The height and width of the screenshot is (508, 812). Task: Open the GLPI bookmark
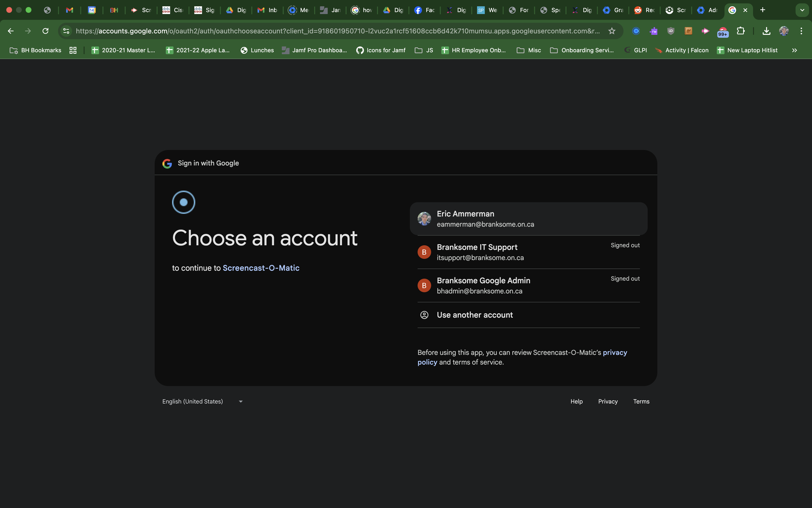(x=636, y=50)
